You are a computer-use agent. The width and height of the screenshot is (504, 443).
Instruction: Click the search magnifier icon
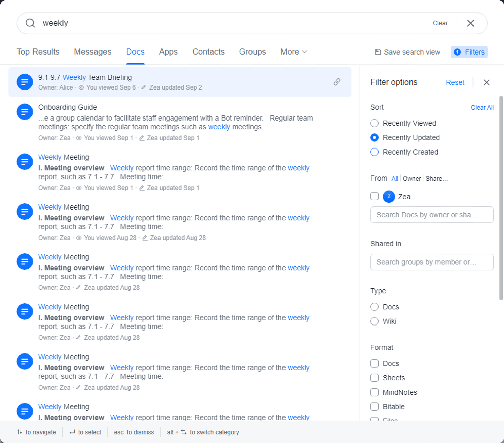pyautogui.click(x=30, y=23)
